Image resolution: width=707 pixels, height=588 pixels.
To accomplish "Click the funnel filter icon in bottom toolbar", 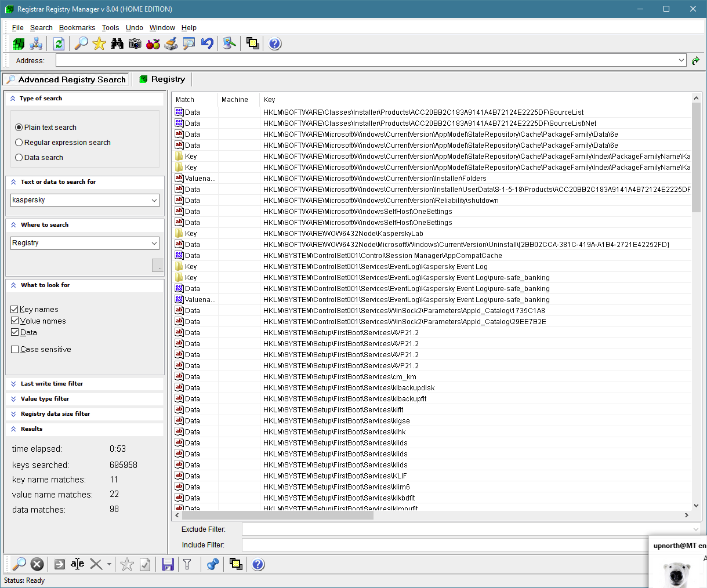I will (x=187, y=564).
